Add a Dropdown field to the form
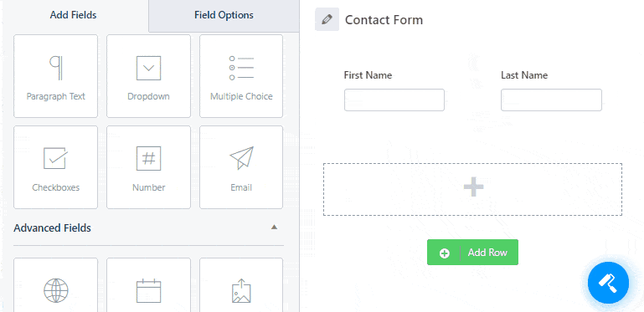The image size is (644, 312). click(148, 76)
